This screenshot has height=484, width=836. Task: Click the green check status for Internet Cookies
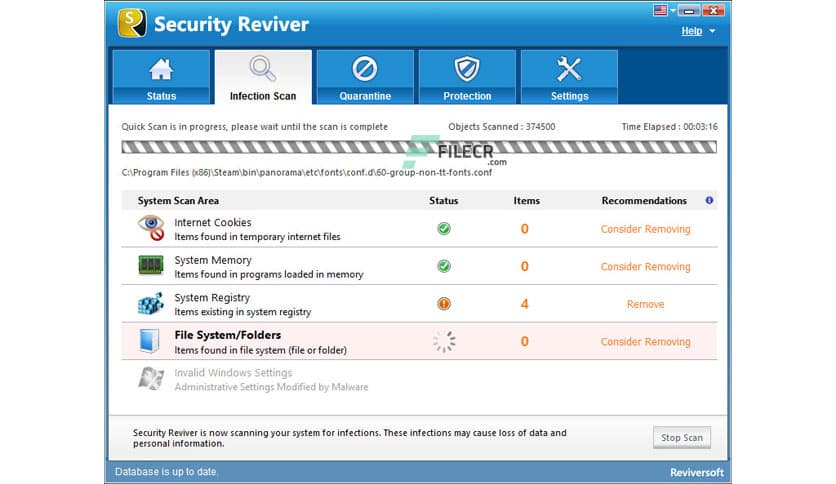click(x=444, y=229)
